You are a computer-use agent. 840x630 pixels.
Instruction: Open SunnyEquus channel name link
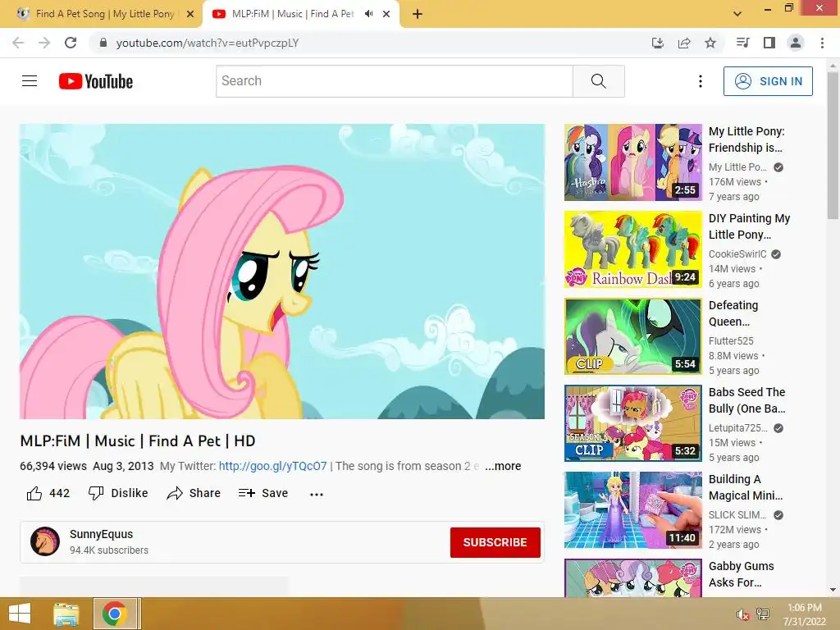point(101,534)
